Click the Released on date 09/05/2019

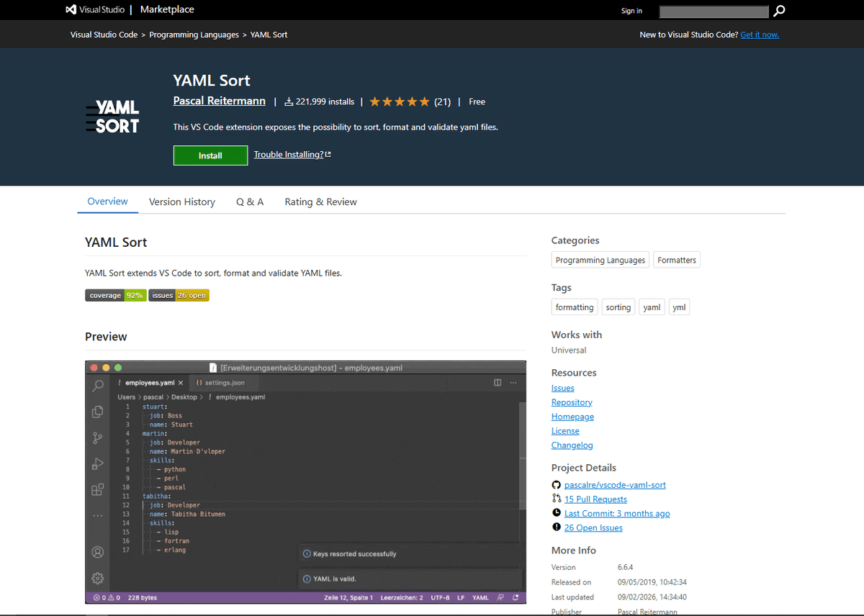(652, 582)
